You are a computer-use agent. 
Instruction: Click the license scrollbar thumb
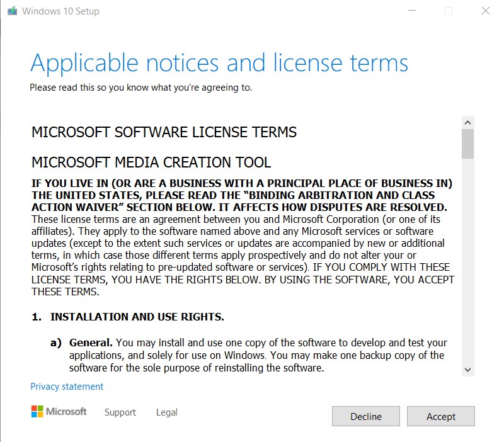pyautogui.click(x=467, y=144)
